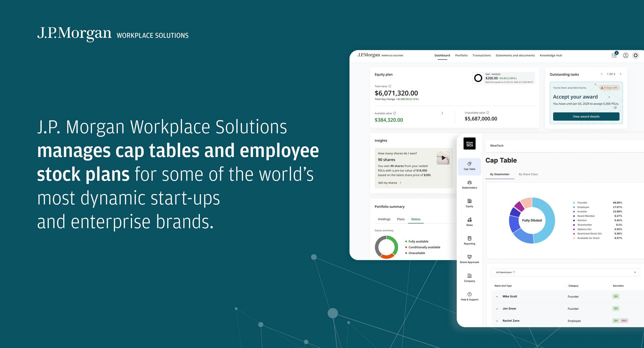Image resolution: width=644 pixels, height=348 pixels.
Task: Select By Stakeholder tab
Action: click(x=500, y=174)
